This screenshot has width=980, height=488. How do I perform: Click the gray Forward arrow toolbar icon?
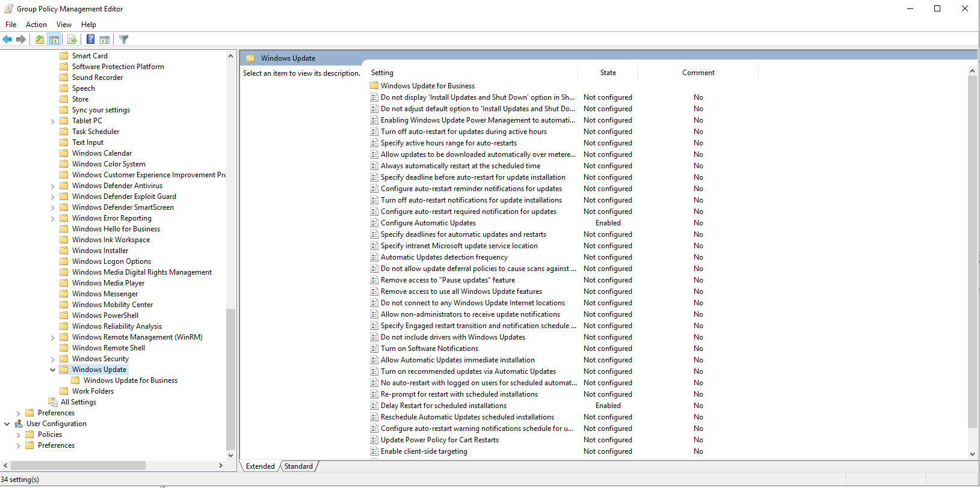point(21,40)
